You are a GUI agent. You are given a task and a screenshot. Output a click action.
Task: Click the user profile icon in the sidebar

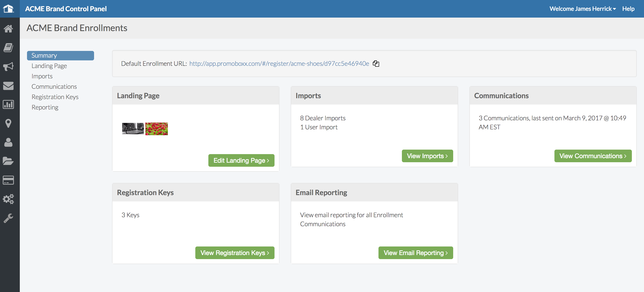[8, 142]
